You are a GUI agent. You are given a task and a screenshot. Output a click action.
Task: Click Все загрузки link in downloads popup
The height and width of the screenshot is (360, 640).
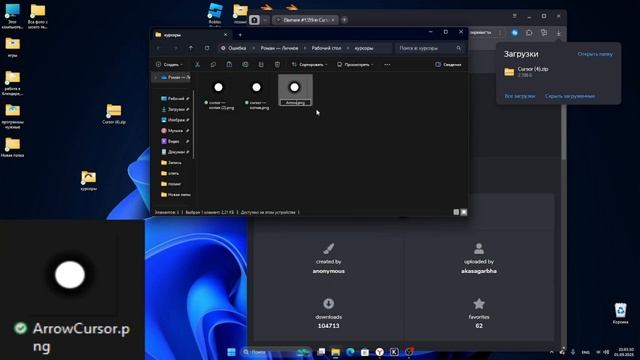tap(520, 96)
